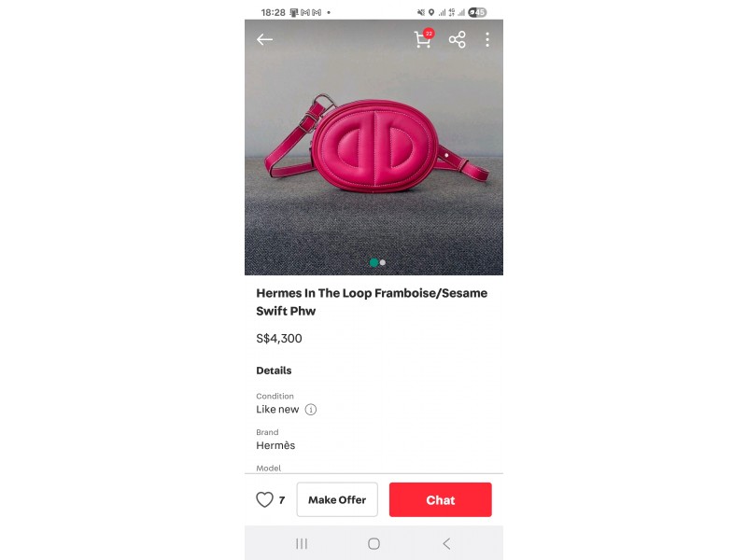This screenshot has height=560, width=747.
Task: Tap the red Chat button
Action: [440, 499]
